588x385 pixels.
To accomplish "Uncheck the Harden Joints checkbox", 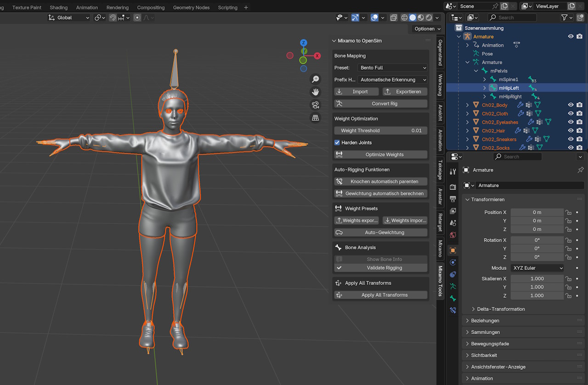I will (337, 143).
